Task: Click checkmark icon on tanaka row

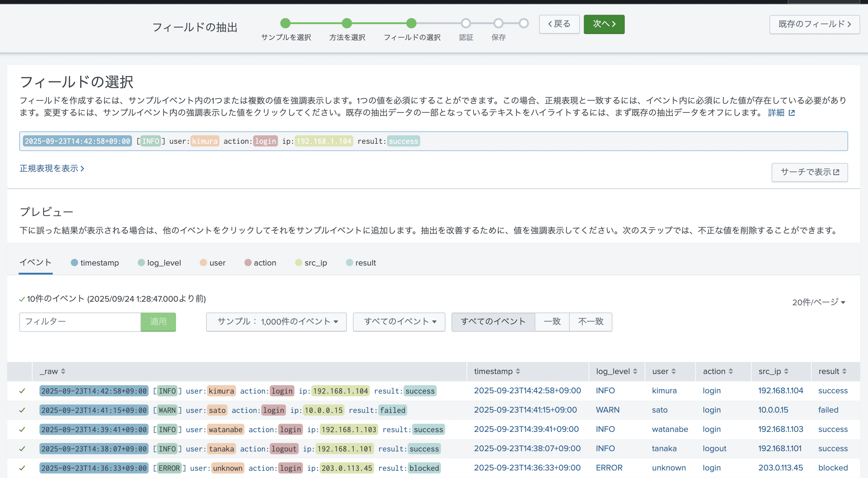Action: (22, 448)
